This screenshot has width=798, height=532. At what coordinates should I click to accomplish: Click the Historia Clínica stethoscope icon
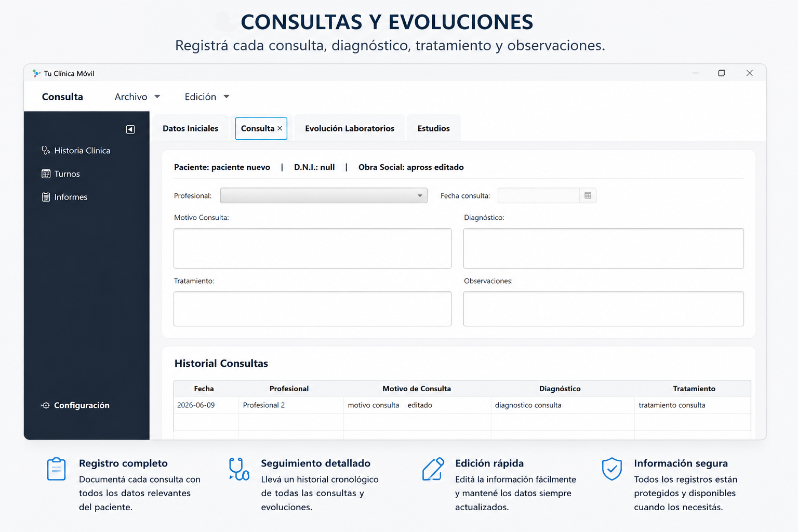(46, 151)
